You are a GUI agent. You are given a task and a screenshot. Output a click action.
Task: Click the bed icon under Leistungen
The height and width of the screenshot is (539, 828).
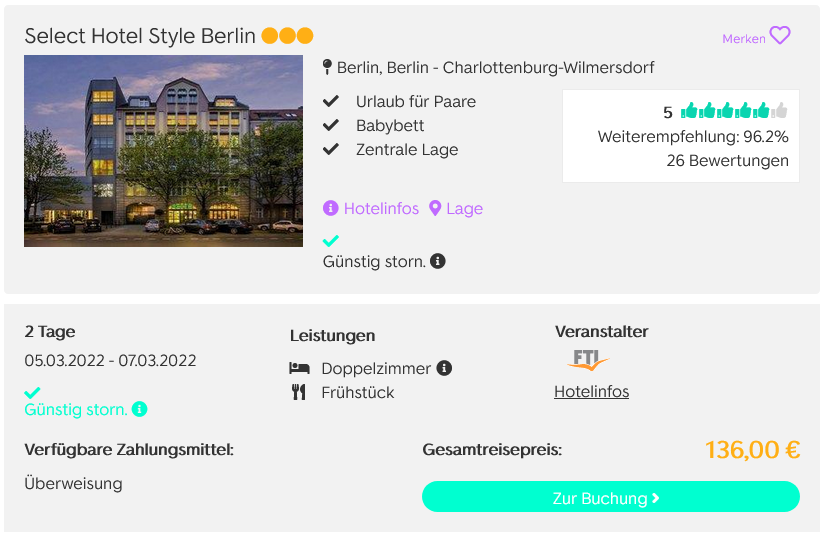[x=299, y=368]
